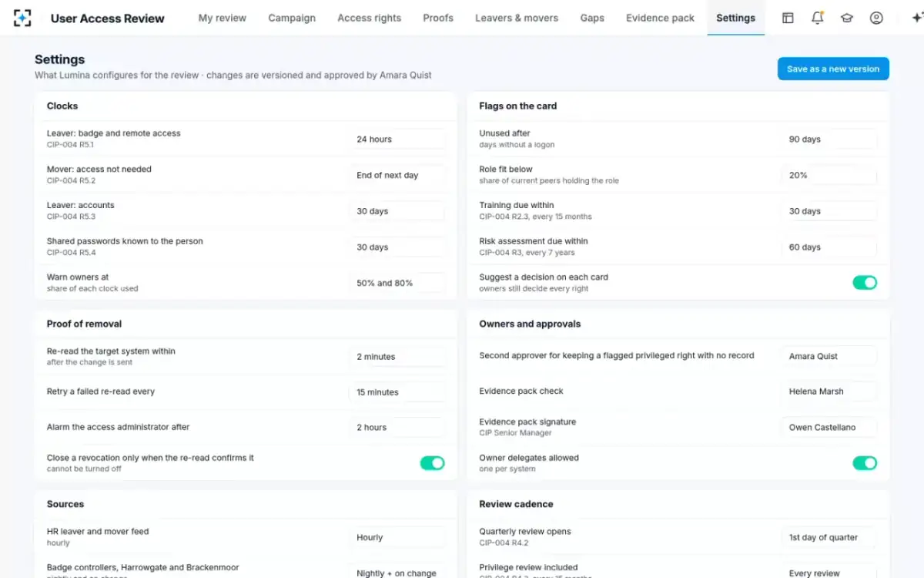Click Save as a new version button

point(833,69)
